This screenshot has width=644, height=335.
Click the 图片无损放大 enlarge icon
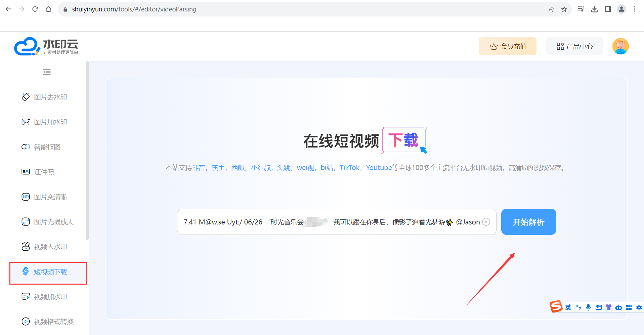point(26,222)
